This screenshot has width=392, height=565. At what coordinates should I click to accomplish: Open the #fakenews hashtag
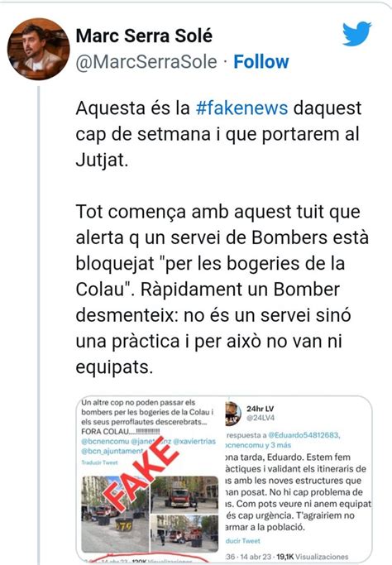pyautogui.click(x=241, y=108)
